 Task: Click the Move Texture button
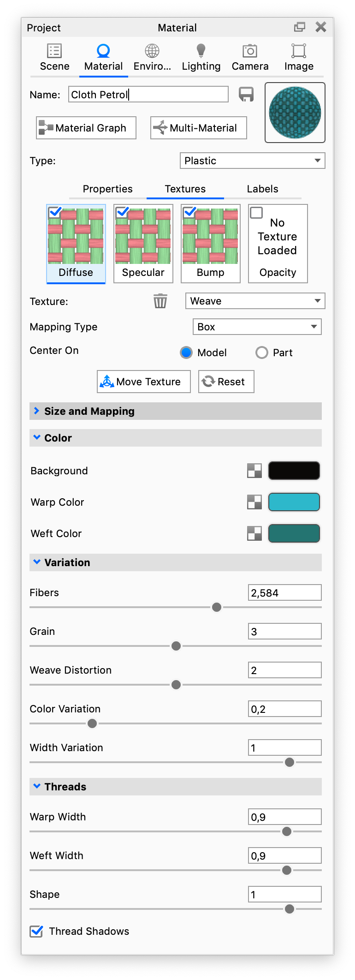click(143, 382)
